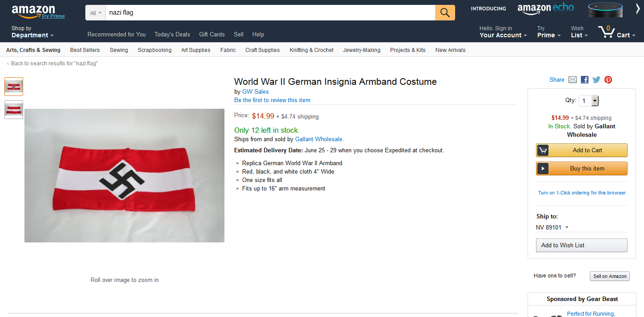Click the right arrow beside Echo banner

coord(638,9)
